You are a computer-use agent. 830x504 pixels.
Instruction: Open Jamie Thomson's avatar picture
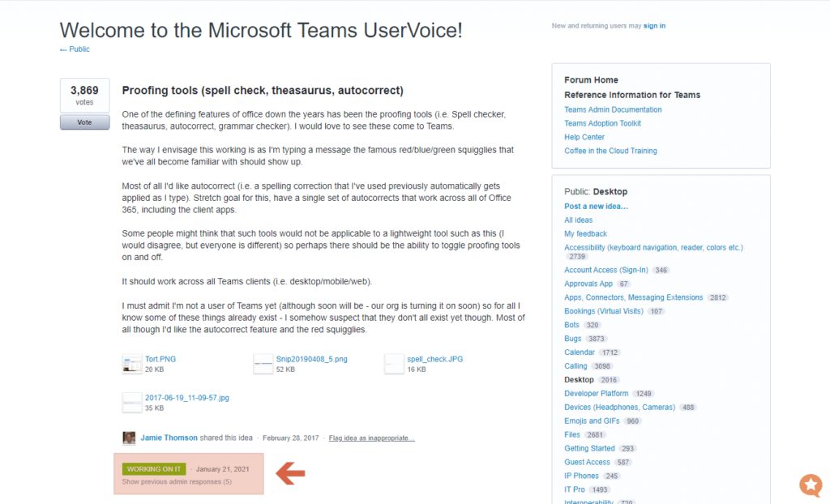129,438
